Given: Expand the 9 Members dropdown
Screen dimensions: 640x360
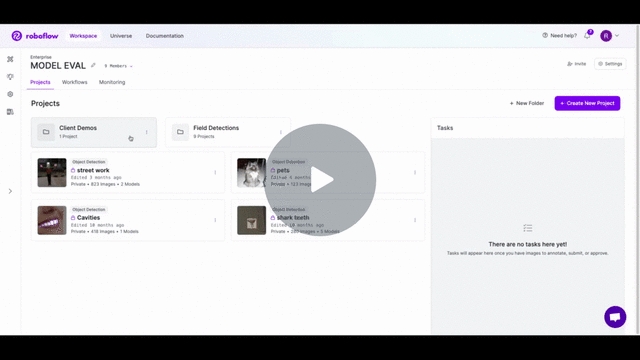Looking at the screenshot, I should click(x=118, y=66).
